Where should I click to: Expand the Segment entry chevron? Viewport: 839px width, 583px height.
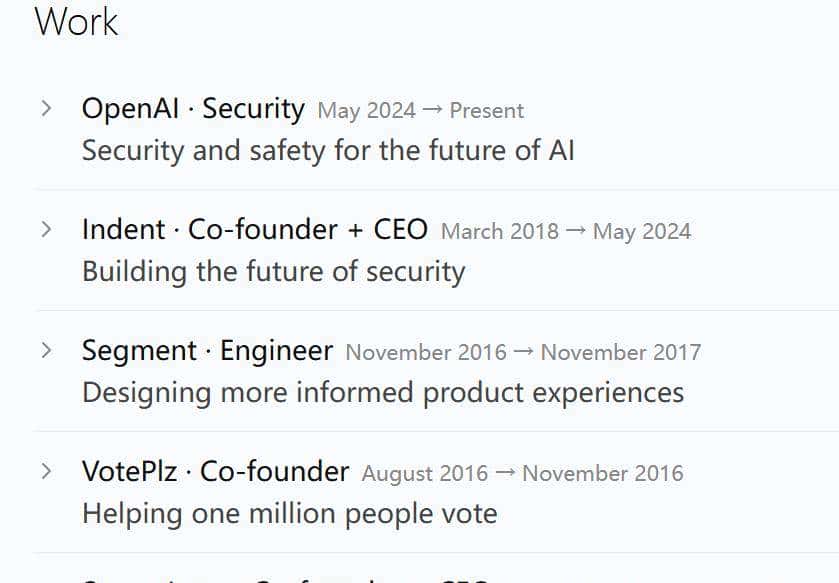tap(46, 351)
